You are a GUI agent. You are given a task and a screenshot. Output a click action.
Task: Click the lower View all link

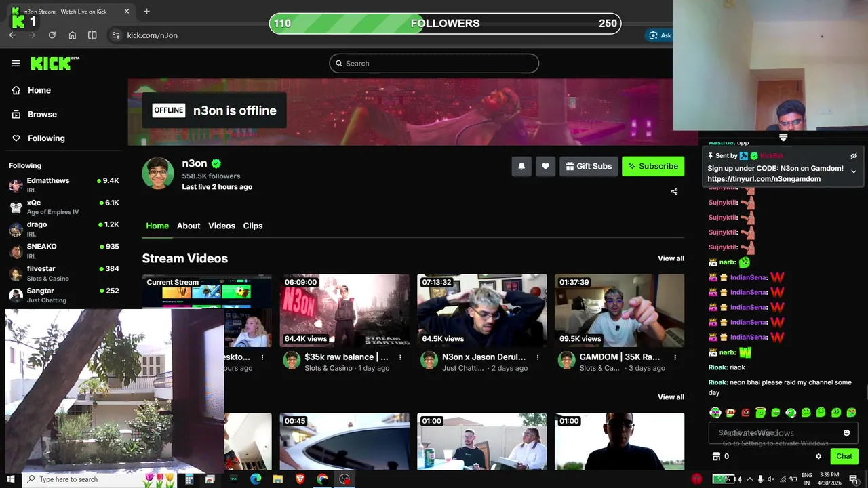click(671, 397)
